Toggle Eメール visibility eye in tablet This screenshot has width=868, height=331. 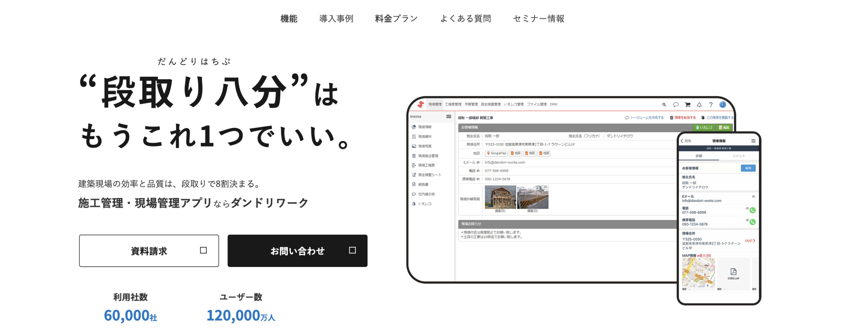(478, 162)
